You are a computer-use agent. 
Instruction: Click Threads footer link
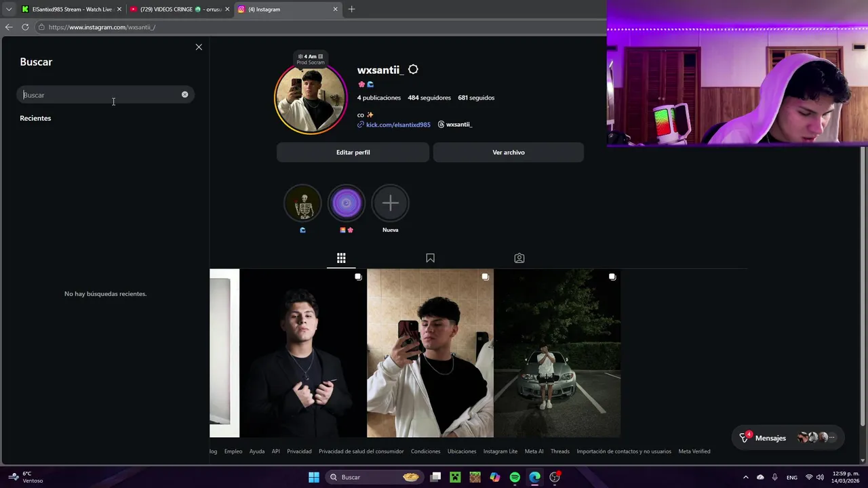[x=560, y=451]
